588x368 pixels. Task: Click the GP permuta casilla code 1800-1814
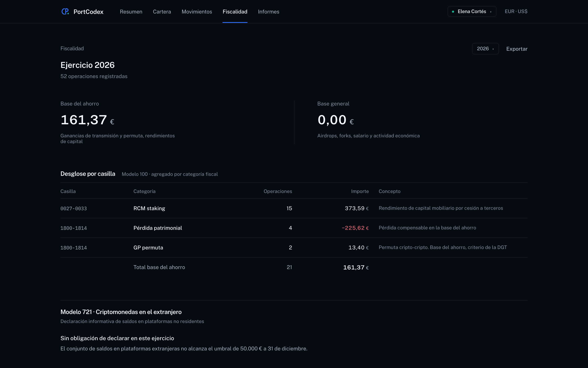[x=74, y=248]
